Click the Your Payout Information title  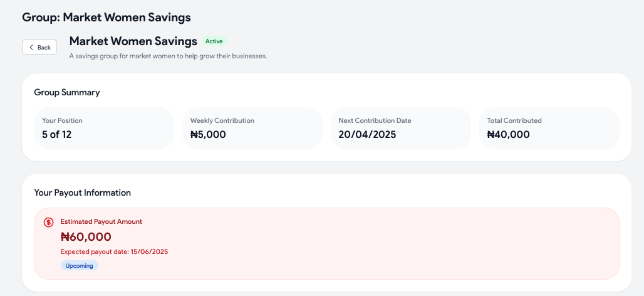83,193
